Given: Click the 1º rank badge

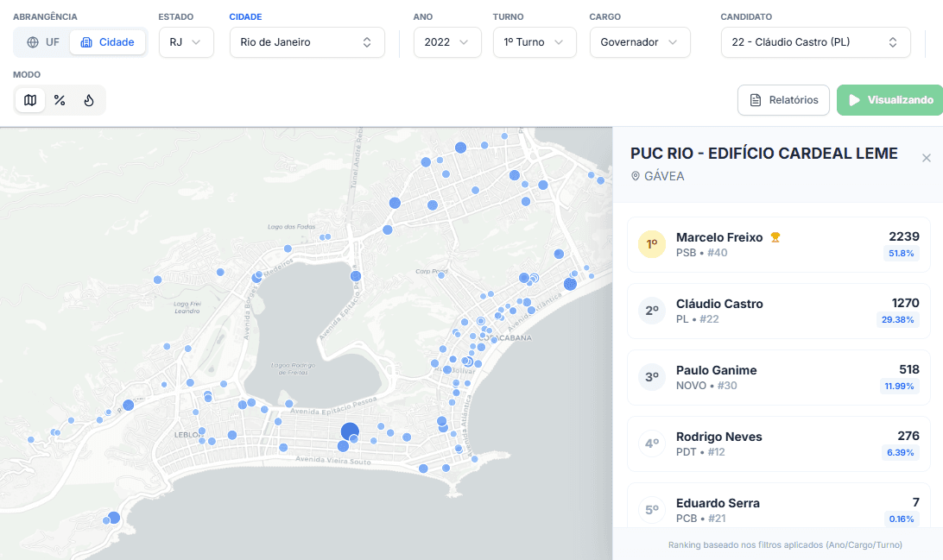Looking at the screenshot, I should tap(652, 244).
